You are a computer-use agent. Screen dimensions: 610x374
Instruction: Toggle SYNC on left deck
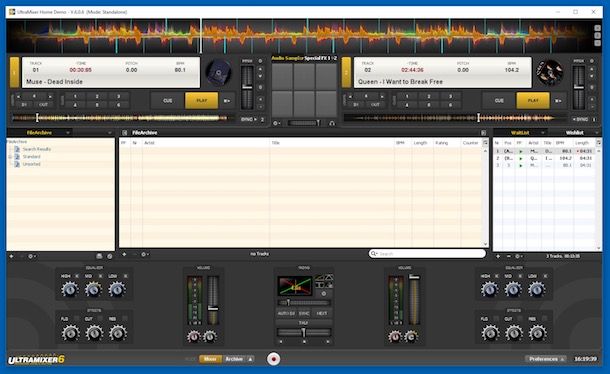pos(249,119)
